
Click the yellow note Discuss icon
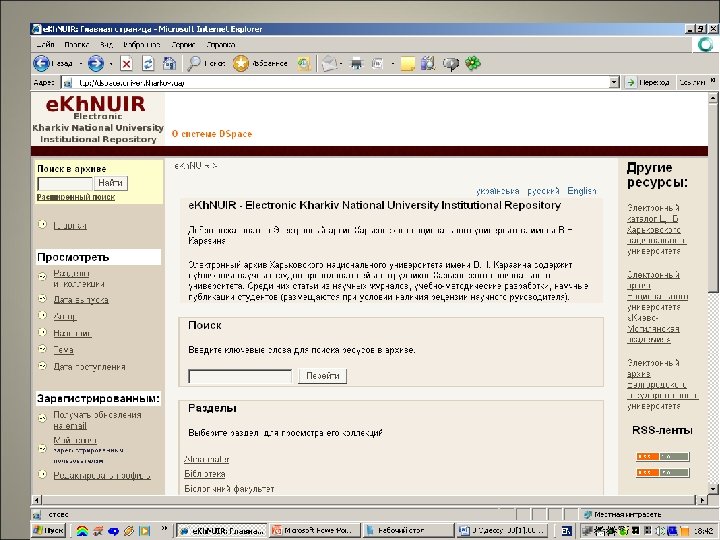tap(407, 63)
